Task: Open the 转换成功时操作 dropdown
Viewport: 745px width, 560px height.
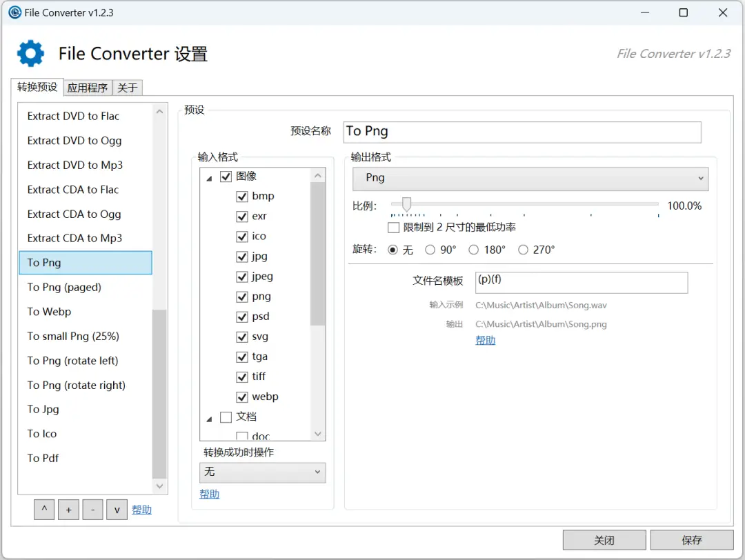Action: (262, 472)
